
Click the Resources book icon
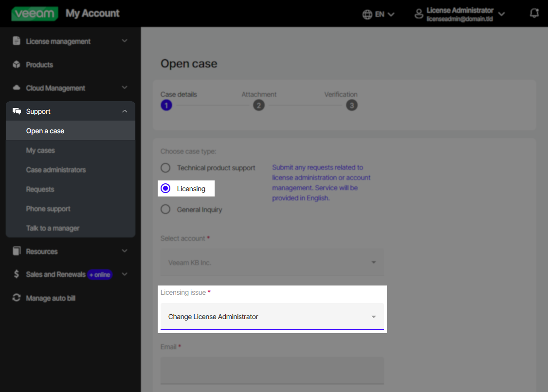pyautogui.click(x=16, y=251)
